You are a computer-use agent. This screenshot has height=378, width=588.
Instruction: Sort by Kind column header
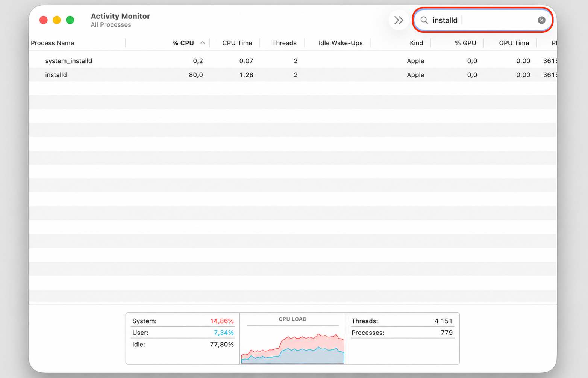416,43
